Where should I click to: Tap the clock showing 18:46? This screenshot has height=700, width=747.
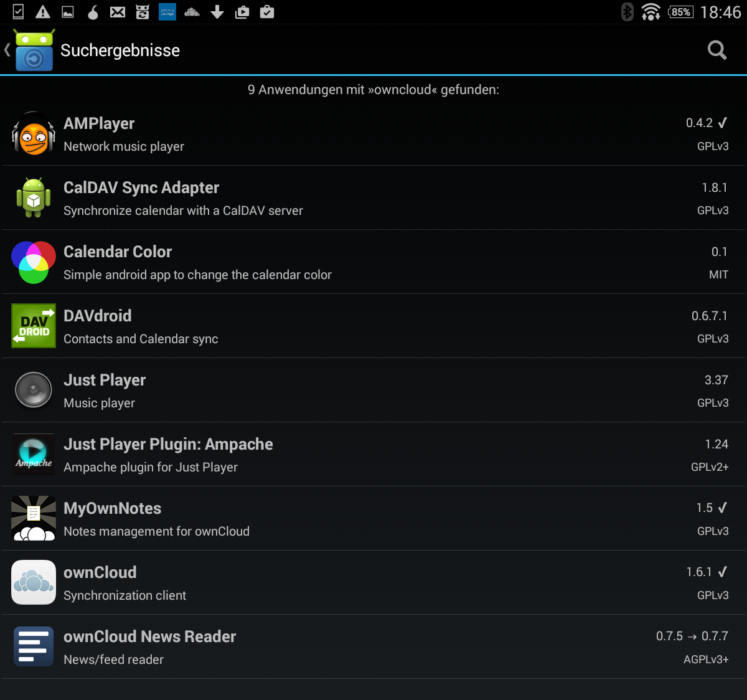pos(721,12)
